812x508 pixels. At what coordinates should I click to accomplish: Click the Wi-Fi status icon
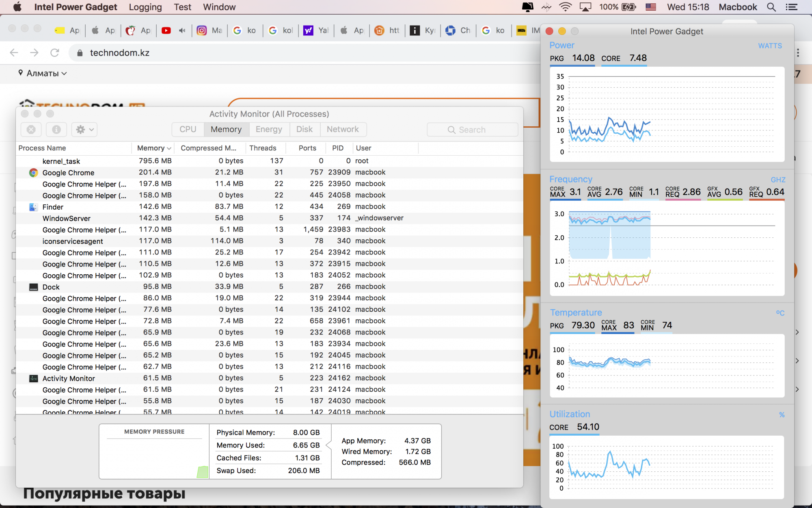pos(565,7)
